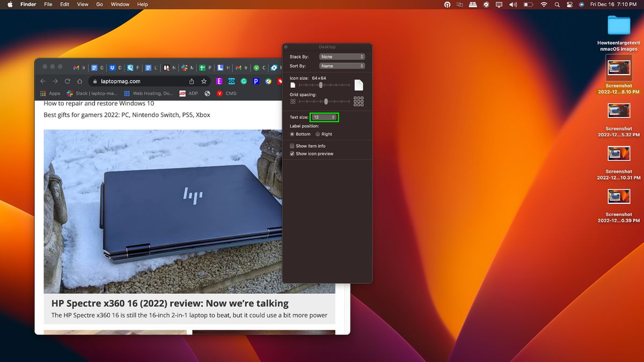The image size is (644, 362).
Task: Open Best gifts for gamers 2022 link
Action: pos(127,115)
